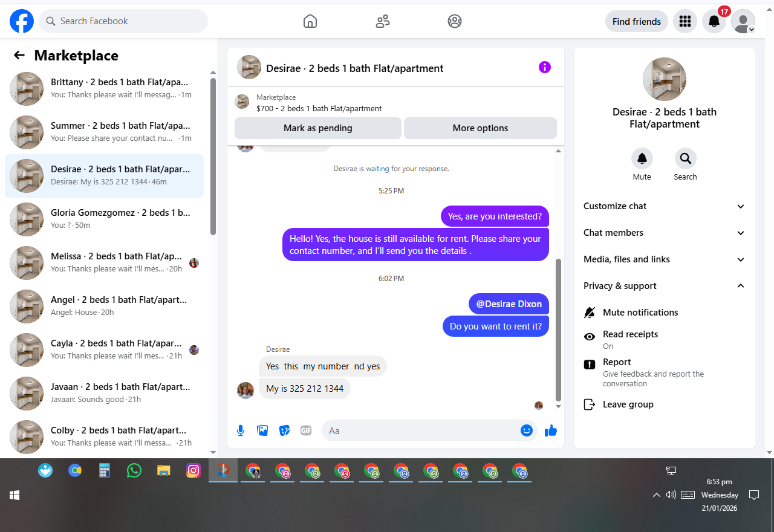
Task: Click the conversation list scrollbar
Action: [213, 156]
